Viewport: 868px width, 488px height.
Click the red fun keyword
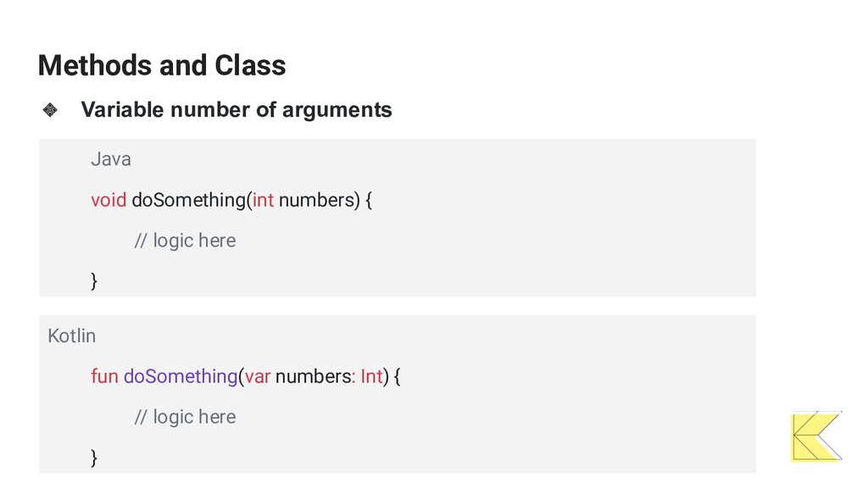pos(104,376)
